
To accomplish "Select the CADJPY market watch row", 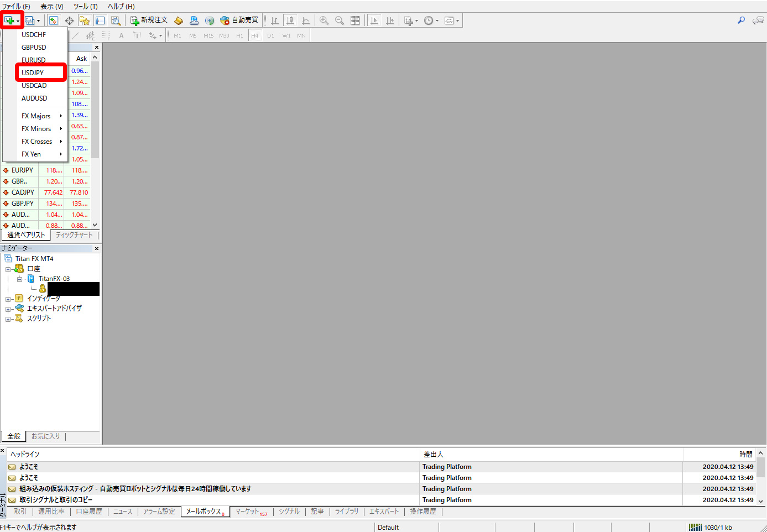I will click(45, 192).
